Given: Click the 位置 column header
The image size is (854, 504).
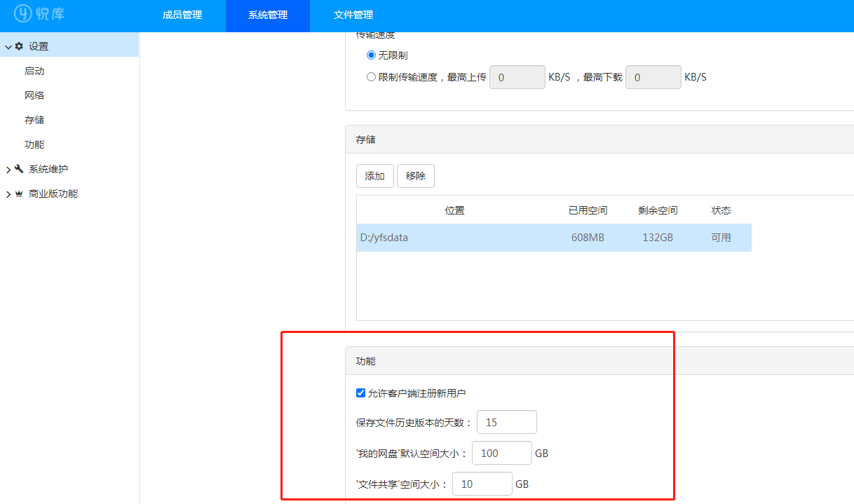Looking at the screenshot, I should coord(454,210).
